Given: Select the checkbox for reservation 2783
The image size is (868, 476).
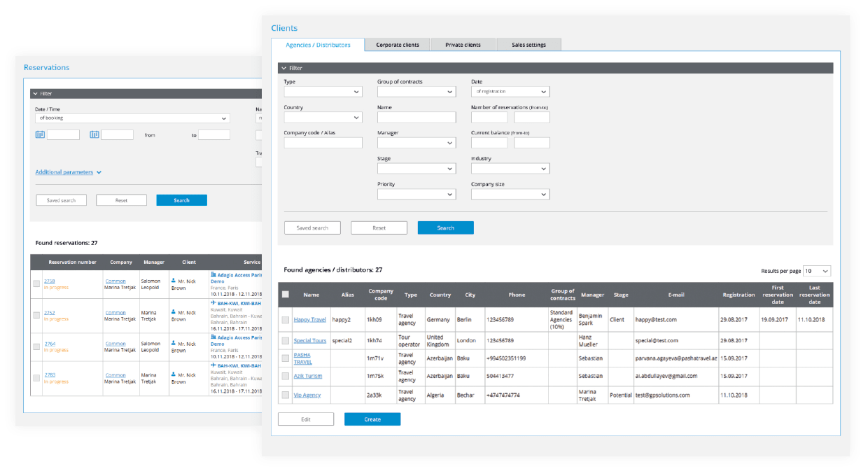Looking at the screenshot, I should (x=36, y=378).
